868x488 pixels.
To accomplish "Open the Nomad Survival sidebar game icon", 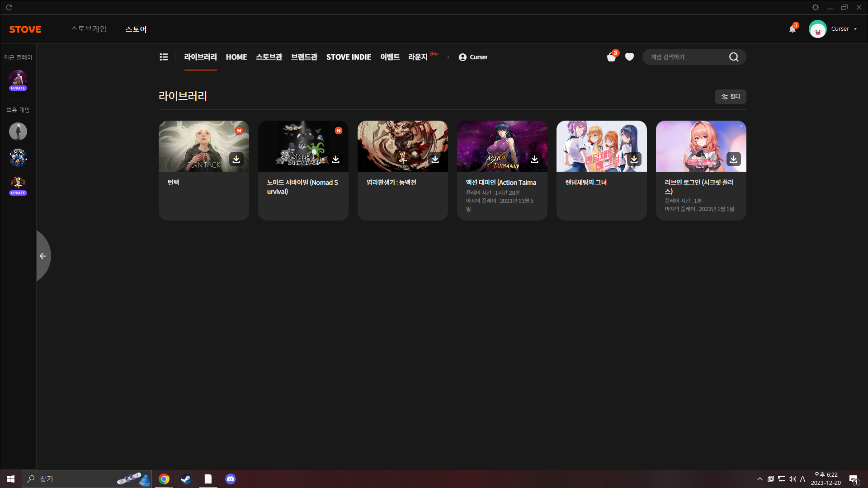I will click(18, 158).
